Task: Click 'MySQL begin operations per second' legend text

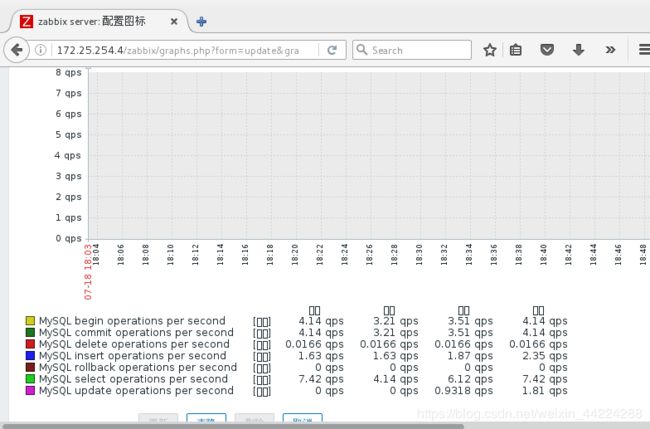Action: pos(132,321)
